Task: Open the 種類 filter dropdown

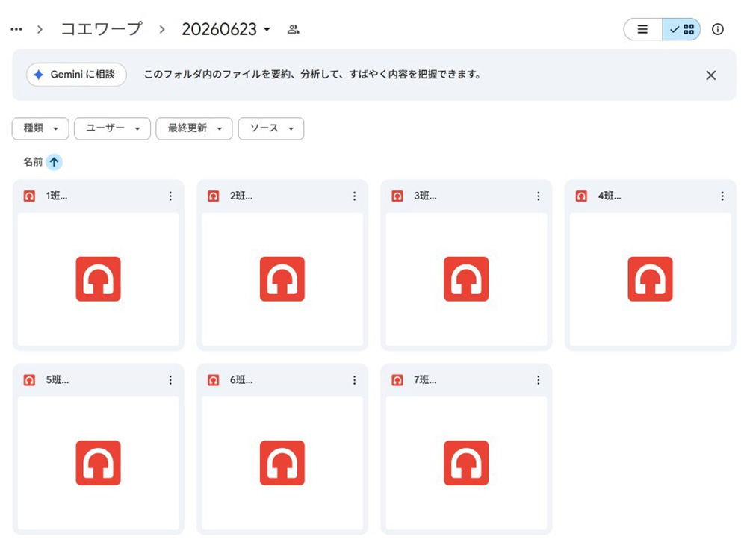Action: pyautogui.click(x=40, y=128)
